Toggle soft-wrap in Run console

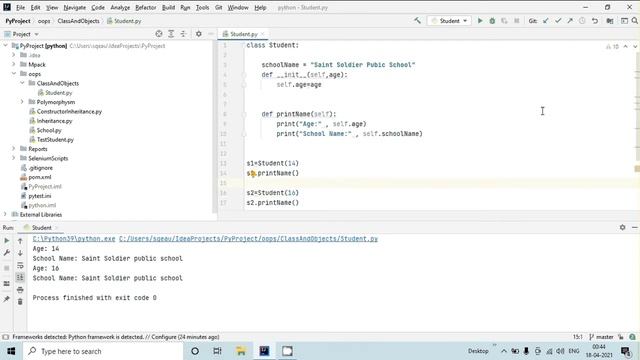click(20, 265)
